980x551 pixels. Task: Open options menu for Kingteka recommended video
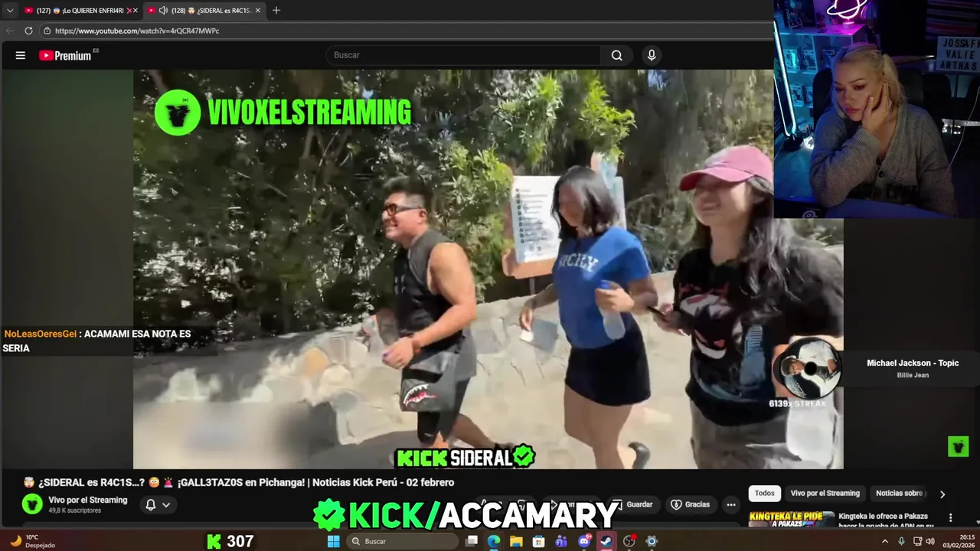950,518
